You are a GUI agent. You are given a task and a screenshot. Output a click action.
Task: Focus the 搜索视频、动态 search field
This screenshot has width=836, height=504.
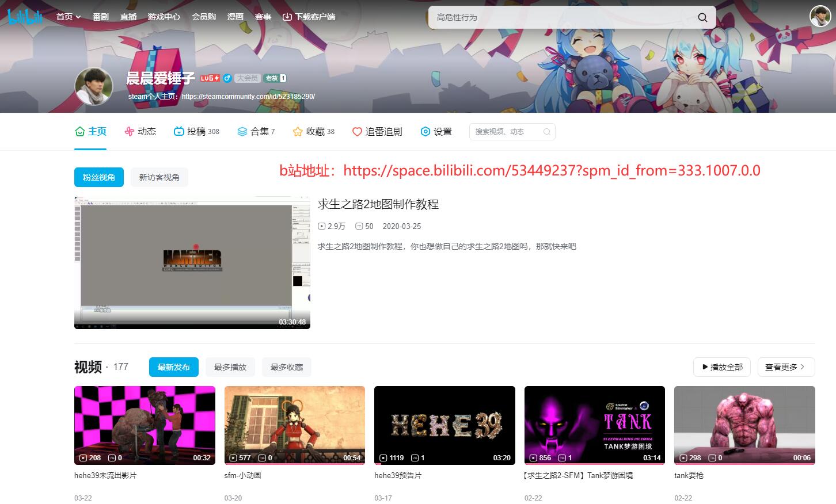point(512,132)
